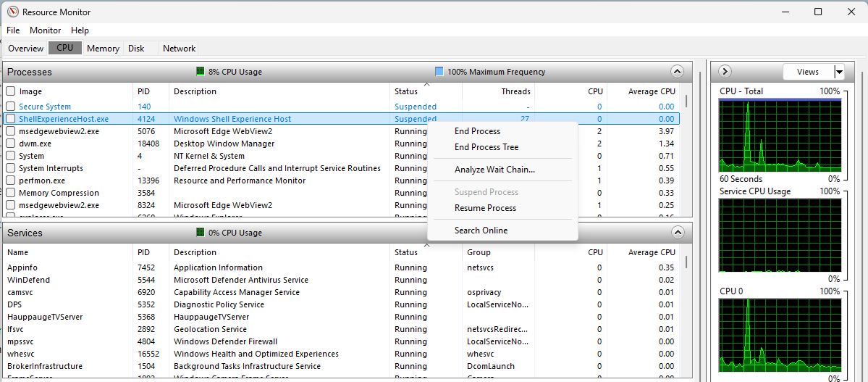
Task: Check the Secure System process checkbox
Action: 11,107
